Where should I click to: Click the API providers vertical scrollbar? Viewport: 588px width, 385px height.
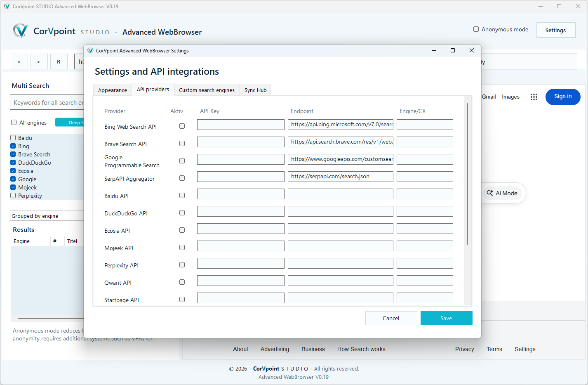(x=468, y=173)
